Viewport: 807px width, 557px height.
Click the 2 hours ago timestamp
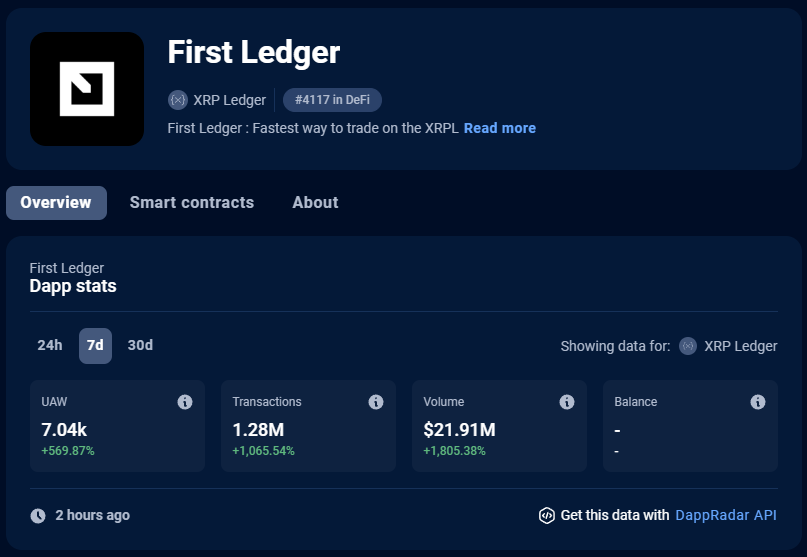click(93, 515)
